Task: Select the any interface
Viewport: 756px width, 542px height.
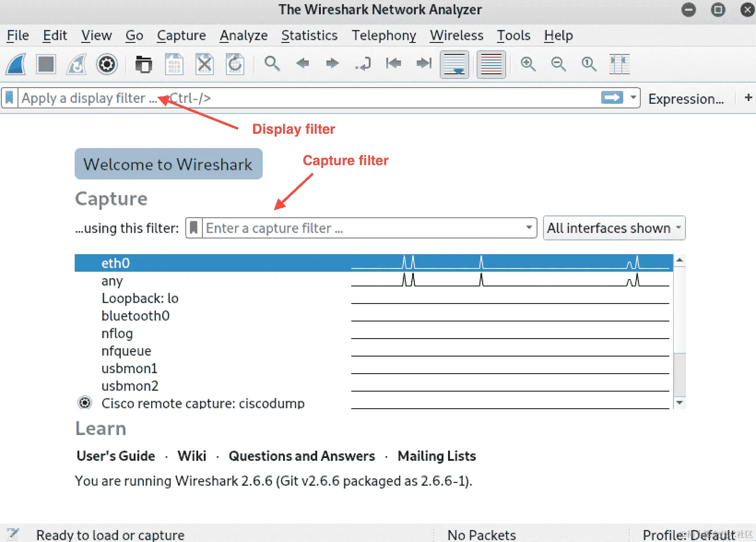Action: click(373, 280)
